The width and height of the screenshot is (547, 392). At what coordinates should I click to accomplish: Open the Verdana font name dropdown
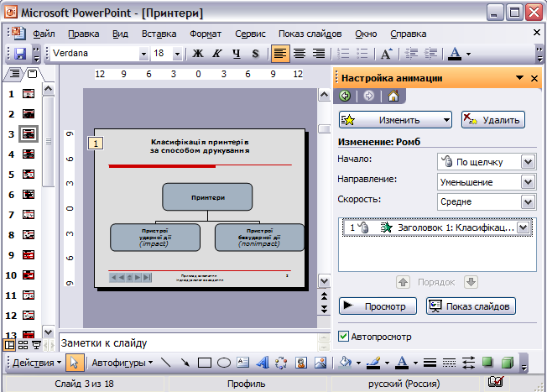point(143,54)
